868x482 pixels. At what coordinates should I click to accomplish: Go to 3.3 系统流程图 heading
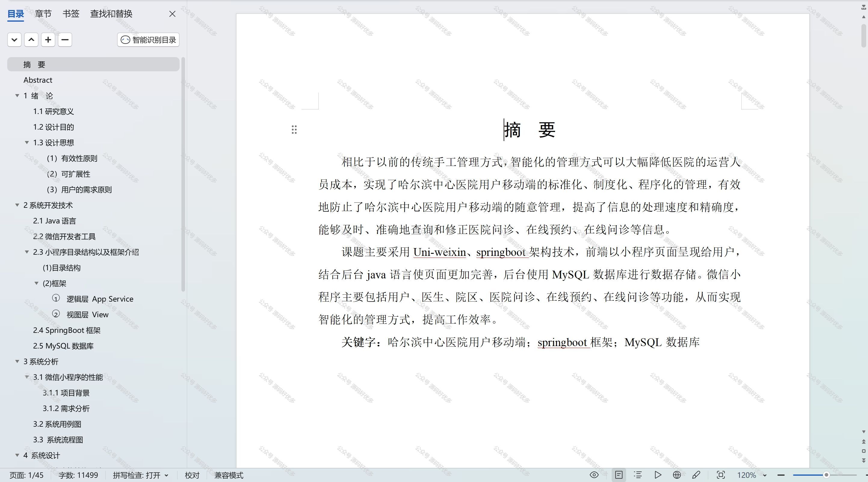pyautogui.click(x=58, y=440)
